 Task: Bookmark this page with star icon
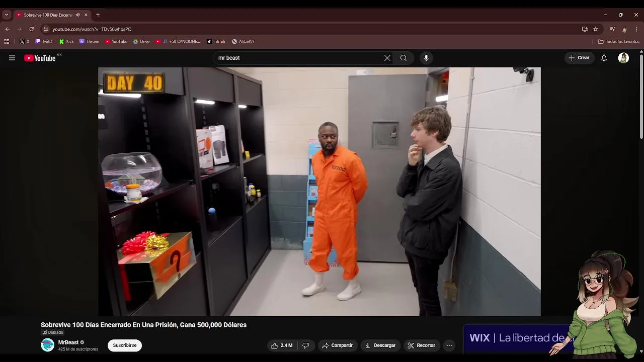click(x=596, y=29)
